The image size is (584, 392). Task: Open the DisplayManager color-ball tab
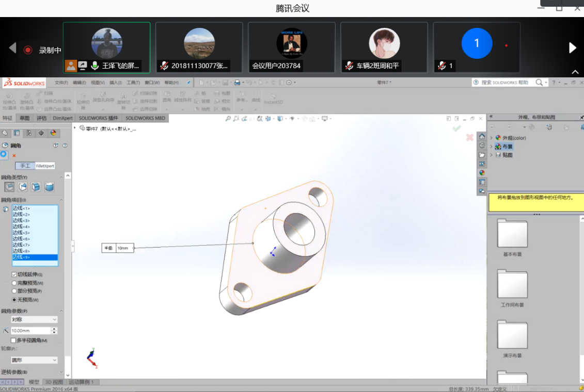point(53,133)
